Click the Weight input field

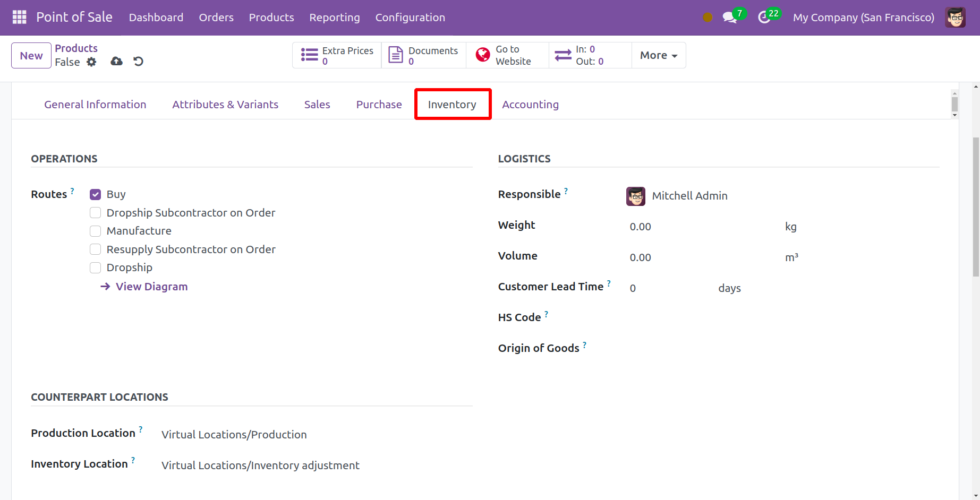click(x=701, y=227)
